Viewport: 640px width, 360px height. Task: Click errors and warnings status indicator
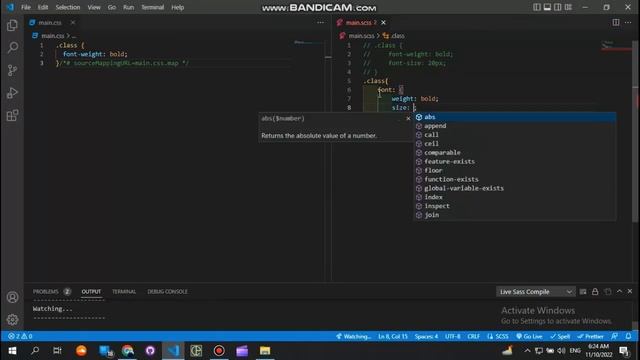[20, 336]
